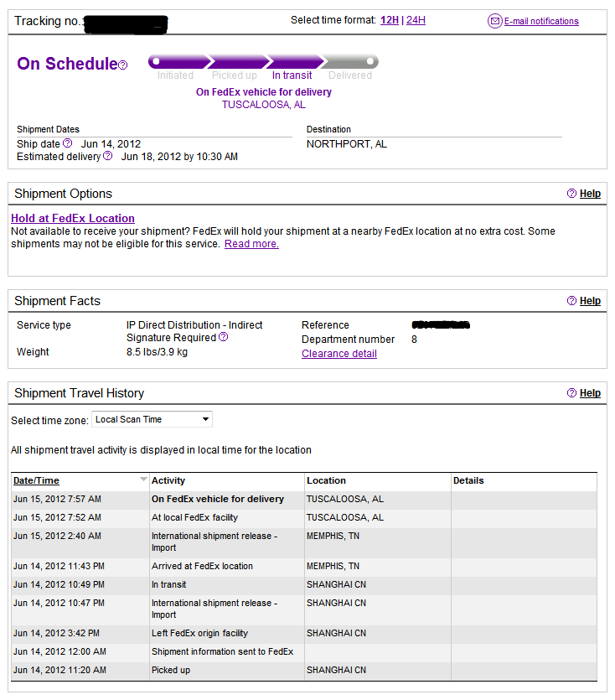Switch time format to 12H
Screen dimensions: 615x700
pos(389,20)
